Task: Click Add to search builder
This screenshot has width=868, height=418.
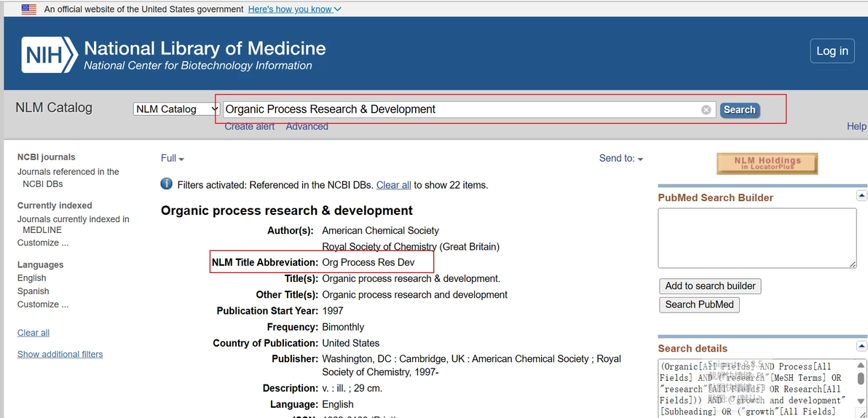Action: pos(710,286)
